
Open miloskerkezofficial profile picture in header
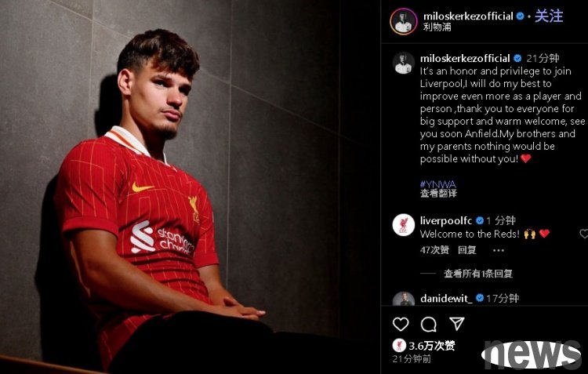tap(404, 21)
